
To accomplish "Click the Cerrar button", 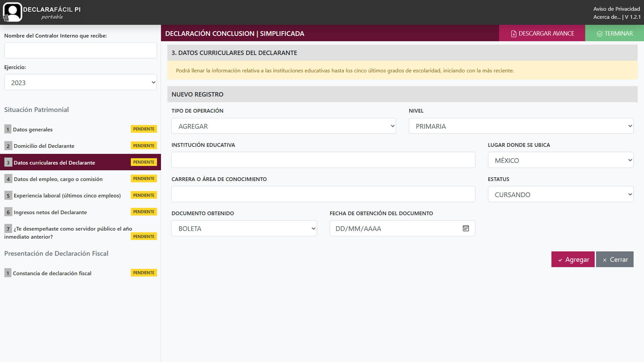I will (x=615, y=259).
